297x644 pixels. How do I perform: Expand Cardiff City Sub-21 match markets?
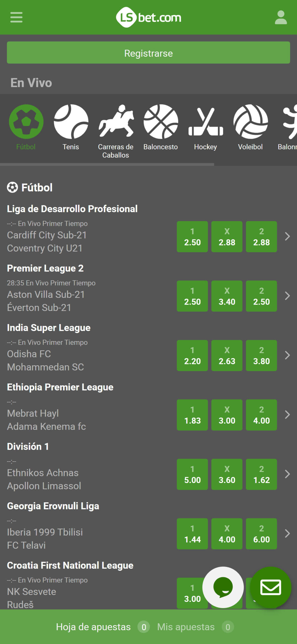287,236
